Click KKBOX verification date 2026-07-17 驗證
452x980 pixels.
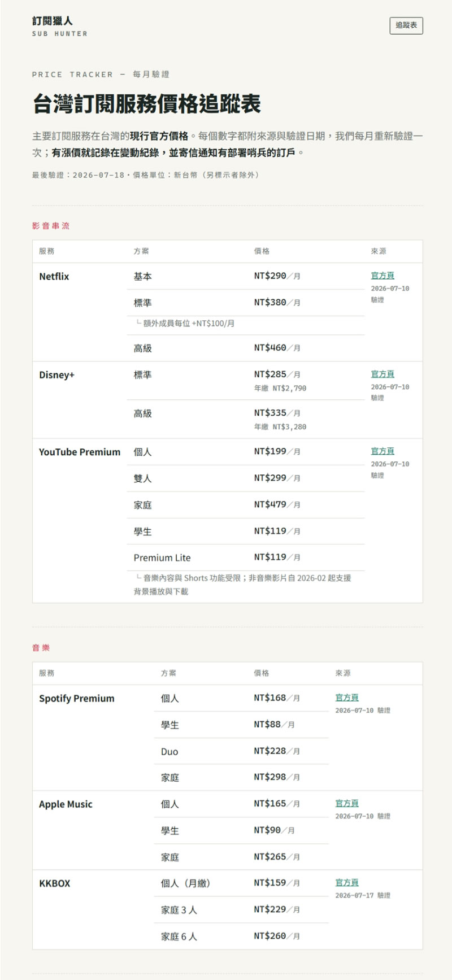(363, 895)
